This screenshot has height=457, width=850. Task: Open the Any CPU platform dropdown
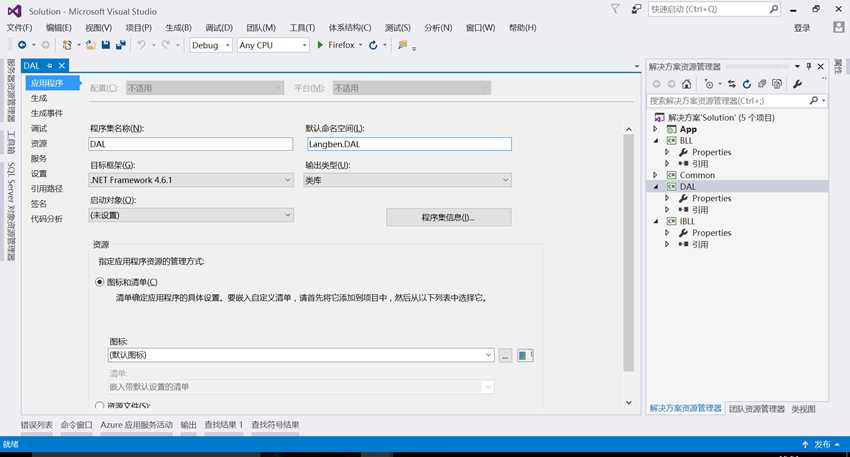click(273, 45)
